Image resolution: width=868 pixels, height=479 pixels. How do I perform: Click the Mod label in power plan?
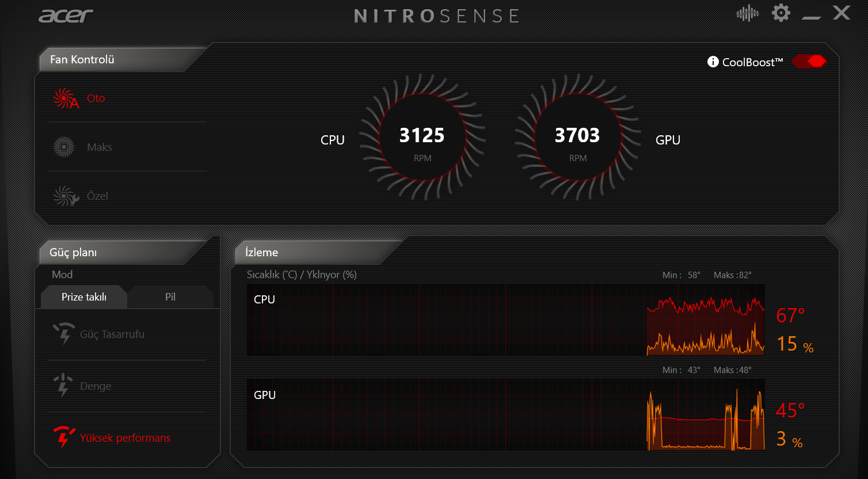point(62,275)
